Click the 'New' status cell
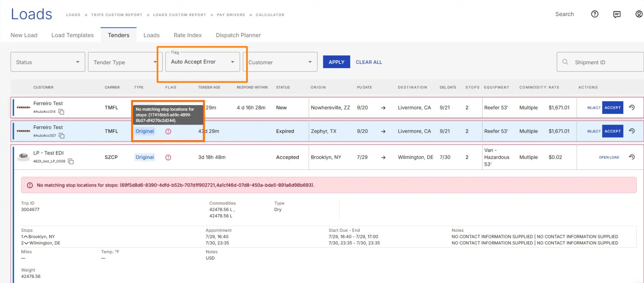644x283 pixels. [281, 107]
